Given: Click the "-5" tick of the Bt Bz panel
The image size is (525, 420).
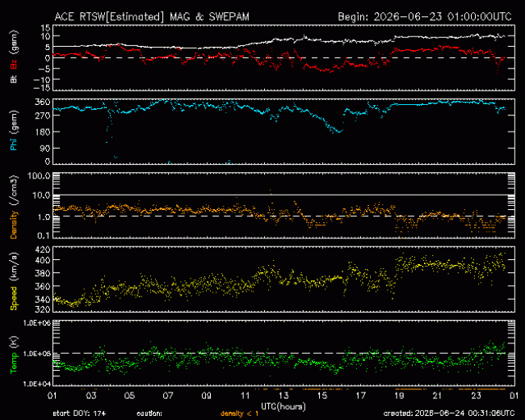Looking at the screenshot, I should pos(44,69).
